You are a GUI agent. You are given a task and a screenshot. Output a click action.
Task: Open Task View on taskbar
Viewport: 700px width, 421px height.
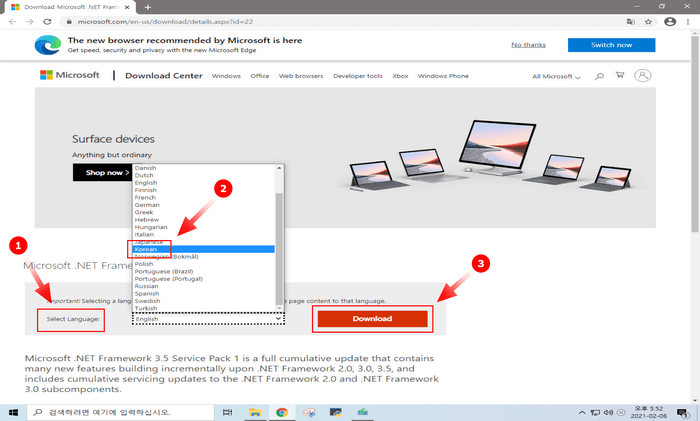pos(227,413)
